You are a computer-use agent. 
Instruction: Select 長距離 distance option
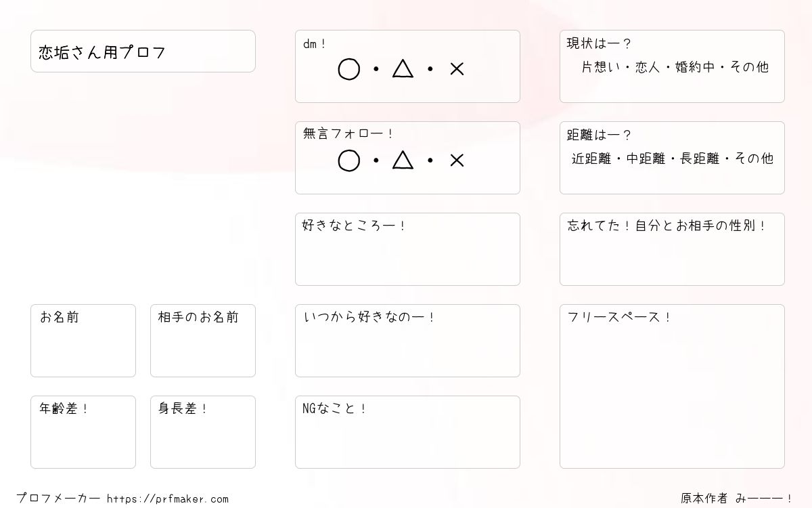pyautogui.click(x=700, y=158)
